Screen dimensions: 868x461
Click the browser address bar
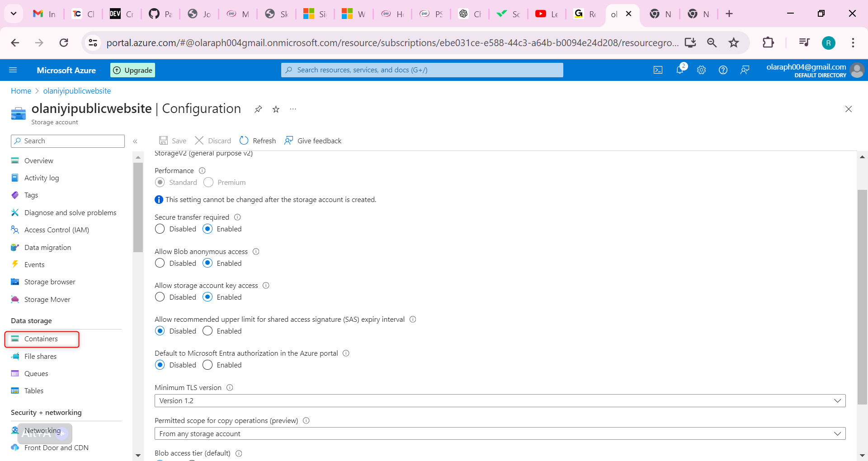[x=392, y=42]
